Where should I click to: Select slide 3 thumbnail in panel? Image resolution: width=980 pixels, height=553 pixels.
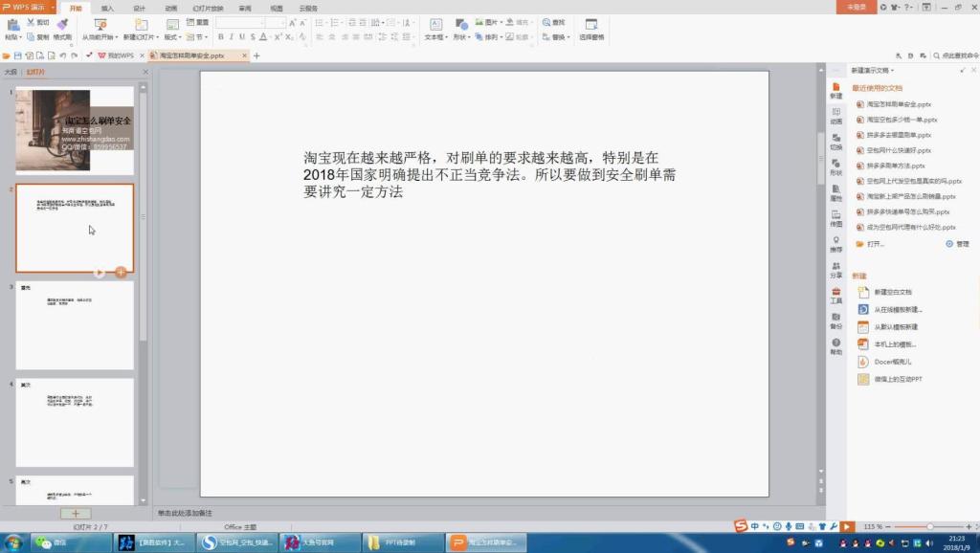(75, 325)
